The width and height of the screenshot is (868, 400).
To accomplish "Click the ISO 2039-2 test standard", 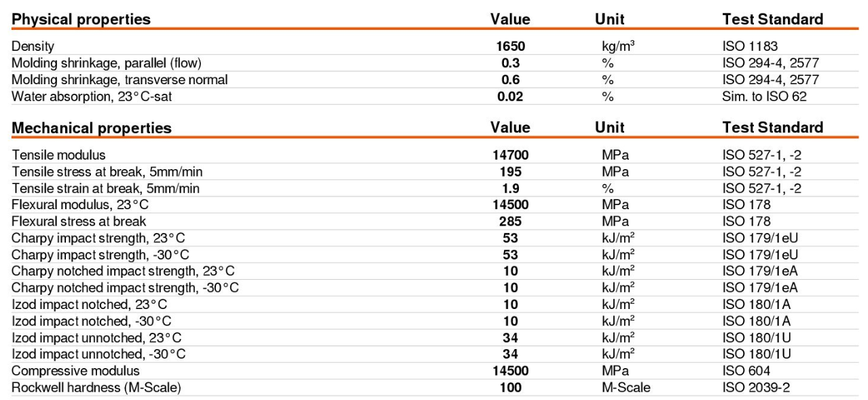I will pyautogui.click(x=756, y=388).
